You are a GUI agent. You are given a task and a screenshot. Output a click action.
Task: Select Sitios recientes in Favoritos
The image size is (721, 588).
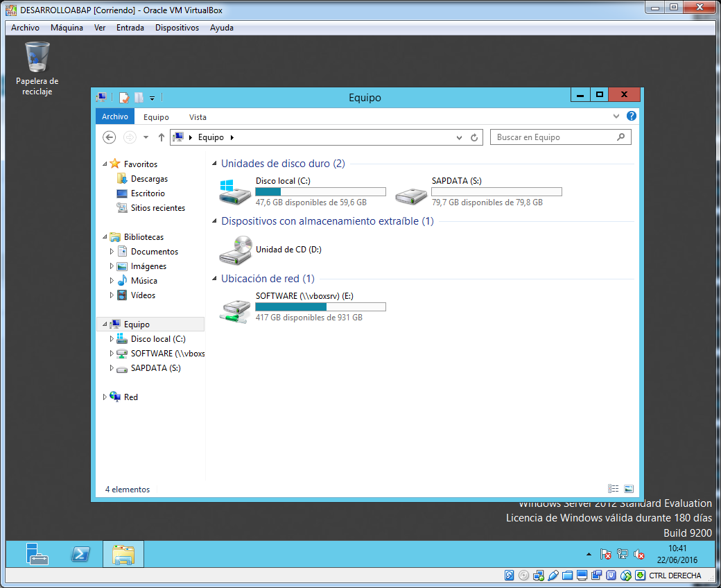click(x=158, y=208)
